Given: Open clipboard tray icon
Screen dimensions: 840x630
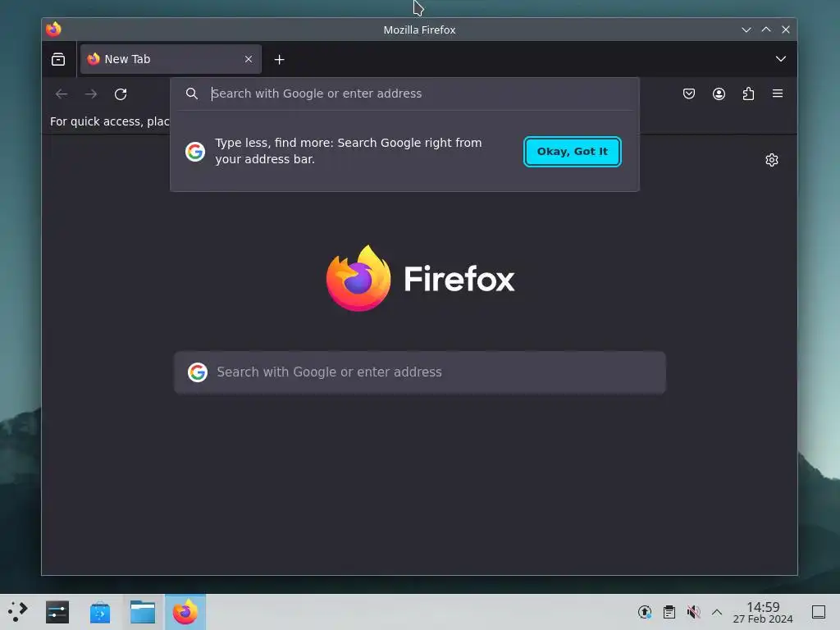Looking at the screenshot, I should pos(669,612).
